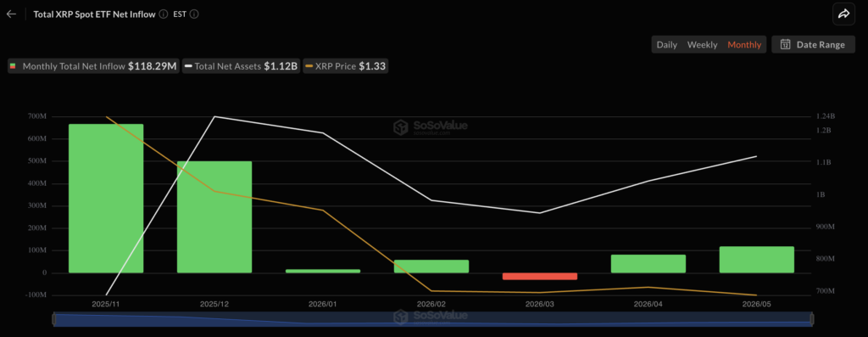Open the Date Range picker
The image size is (868, 337).
click(813, 45)
